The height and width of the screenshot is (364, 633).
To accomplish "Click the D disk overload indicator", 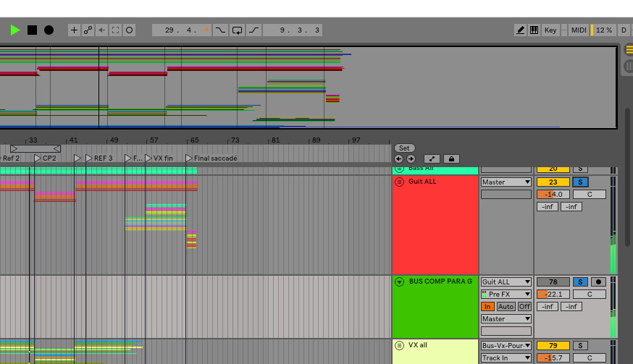I will point(624,30).
